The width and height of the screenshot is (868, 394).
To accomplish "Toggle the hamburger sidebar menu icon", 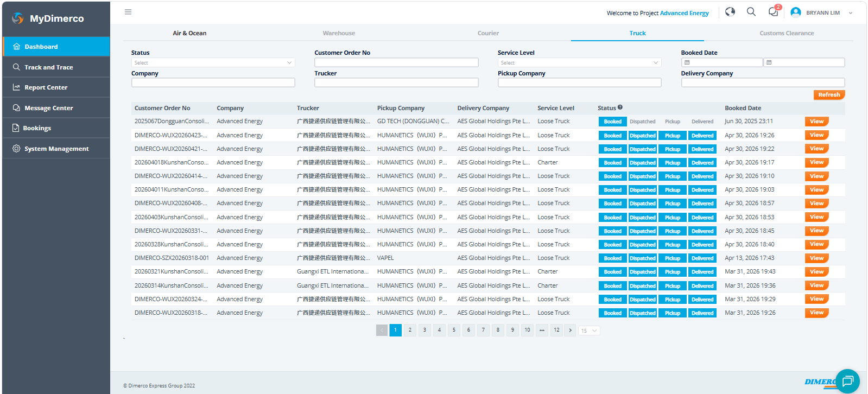I will 128,12.
